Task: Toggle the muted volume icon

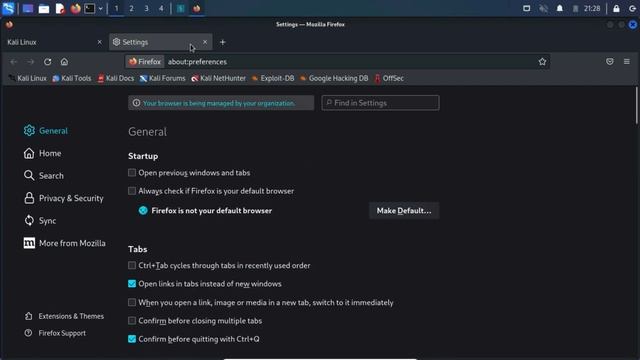Action: pyautogui.click(x=543, y=8)
